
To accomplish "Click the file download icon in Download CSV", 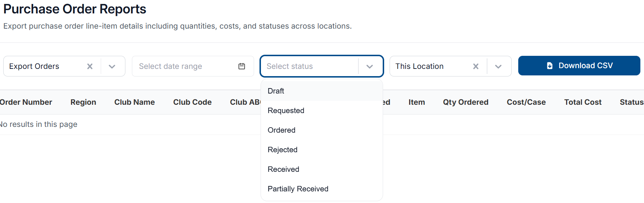I will (550, 66).
